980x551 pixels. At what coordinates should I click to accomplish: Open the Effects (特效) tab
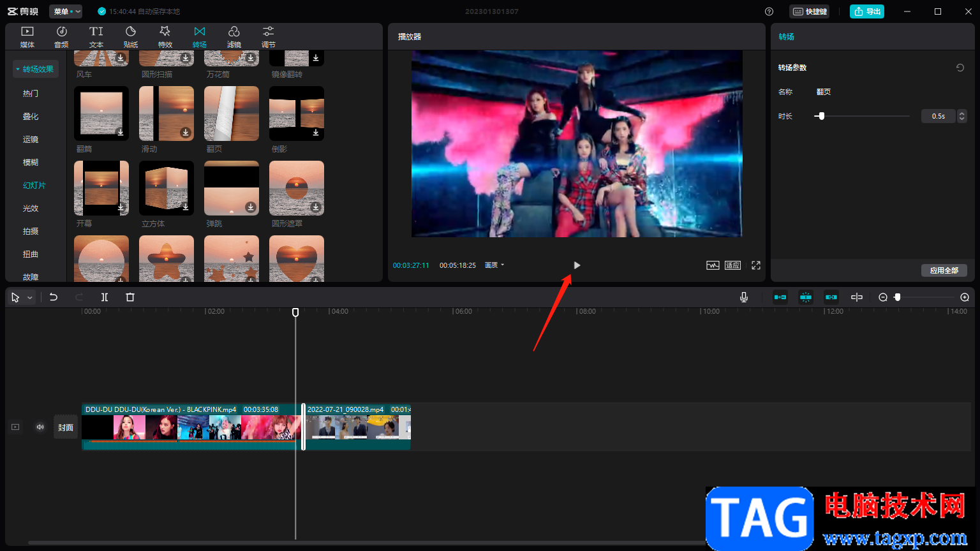[x=165, y=37]
